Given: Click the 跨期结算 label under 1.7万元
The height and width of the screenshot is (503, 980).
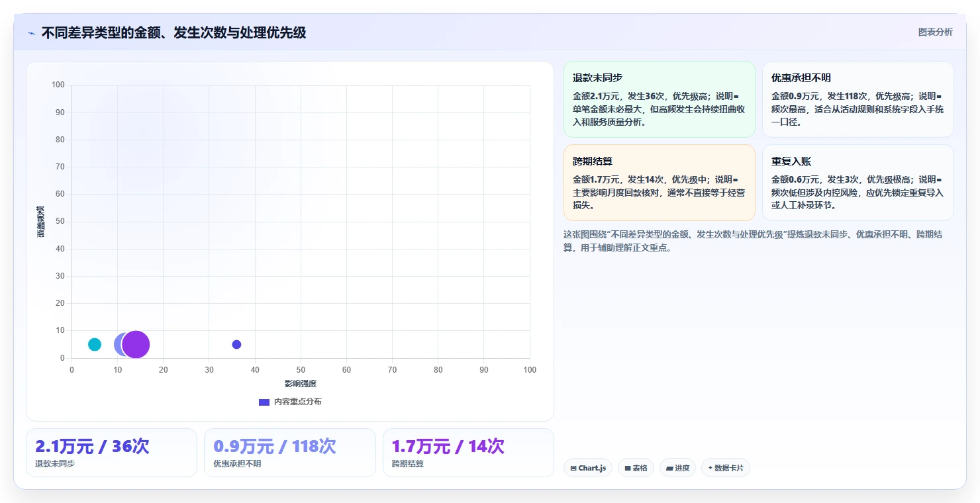Looking at the screenshot, I should [408, 463].
